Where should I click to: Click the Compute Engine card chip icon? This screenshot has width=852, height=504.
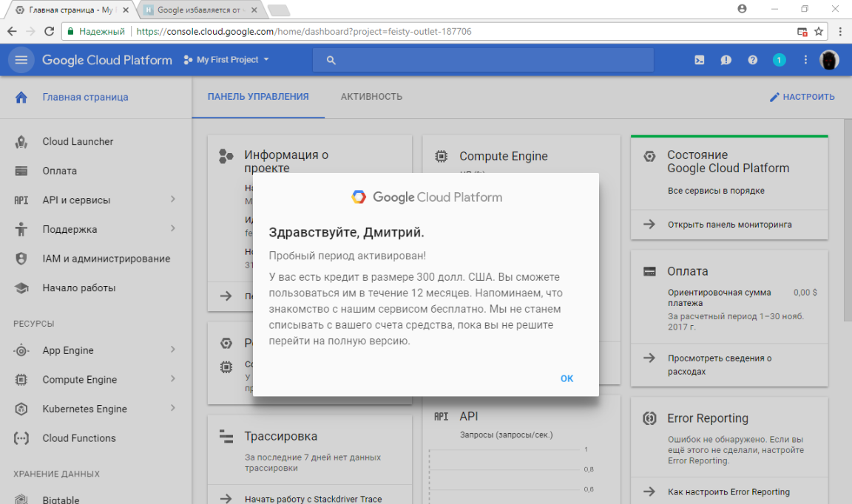click(x=442, y=157)
